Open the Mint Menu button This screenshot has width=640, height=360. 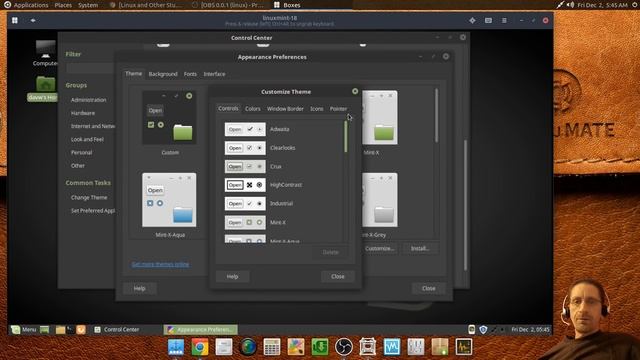pos(24,329)
